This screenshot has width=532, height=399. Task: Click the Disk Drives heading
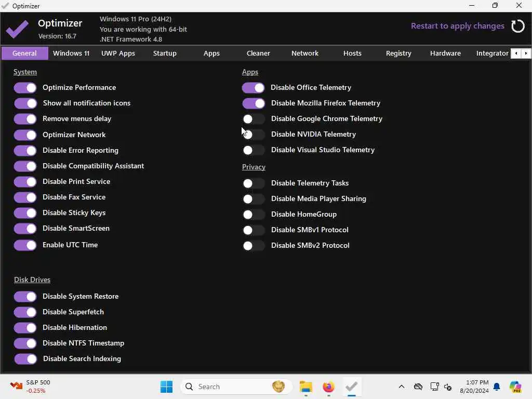[x=32, y=280]
